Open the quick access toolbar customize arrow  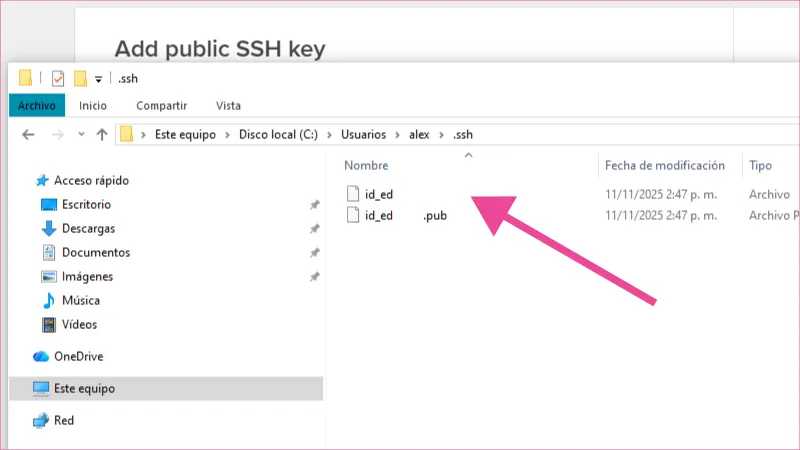[x=98, y=80]
